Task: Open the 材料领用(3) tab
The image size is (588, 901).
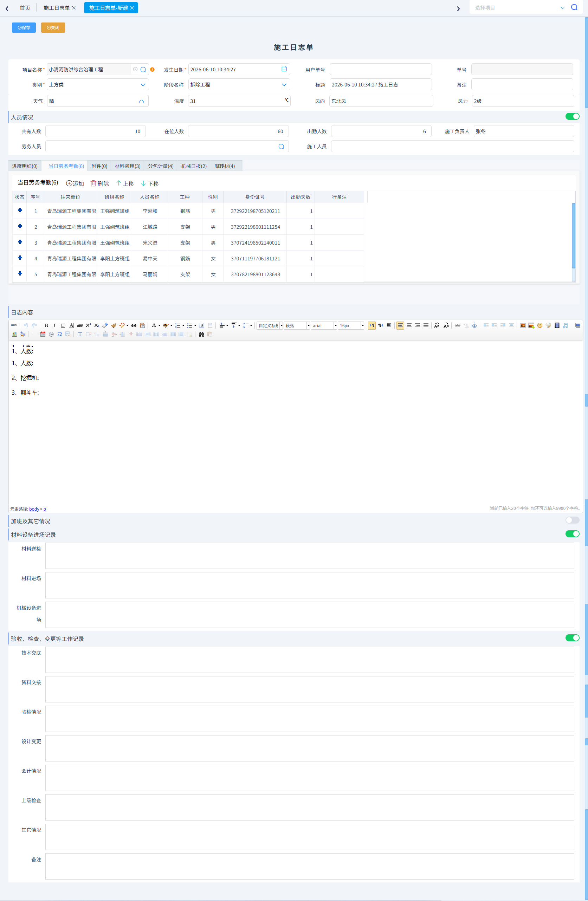Action: point(128,166)
